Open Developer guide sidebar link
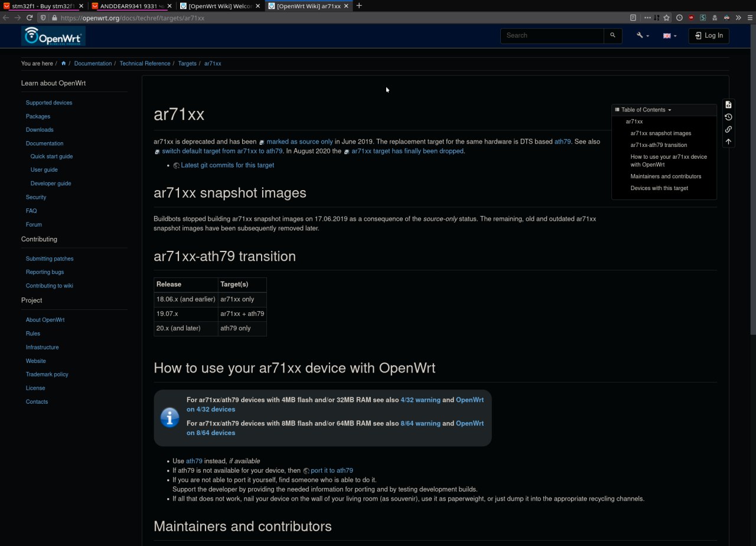This screenshot has width=756, height=546. [51, 184]
